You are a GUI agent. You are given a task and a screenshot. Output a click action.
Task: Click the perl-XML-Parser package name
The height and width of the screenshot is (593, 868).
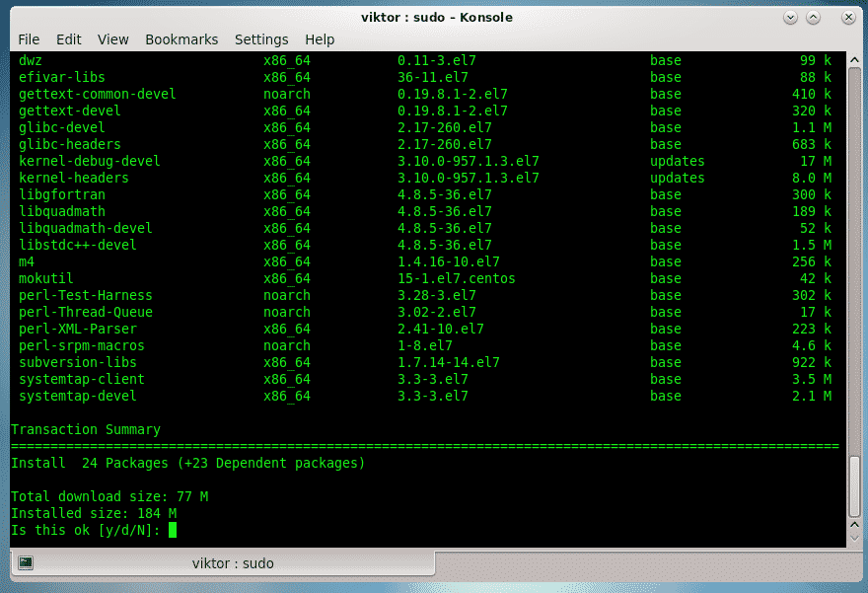point(78,329)
